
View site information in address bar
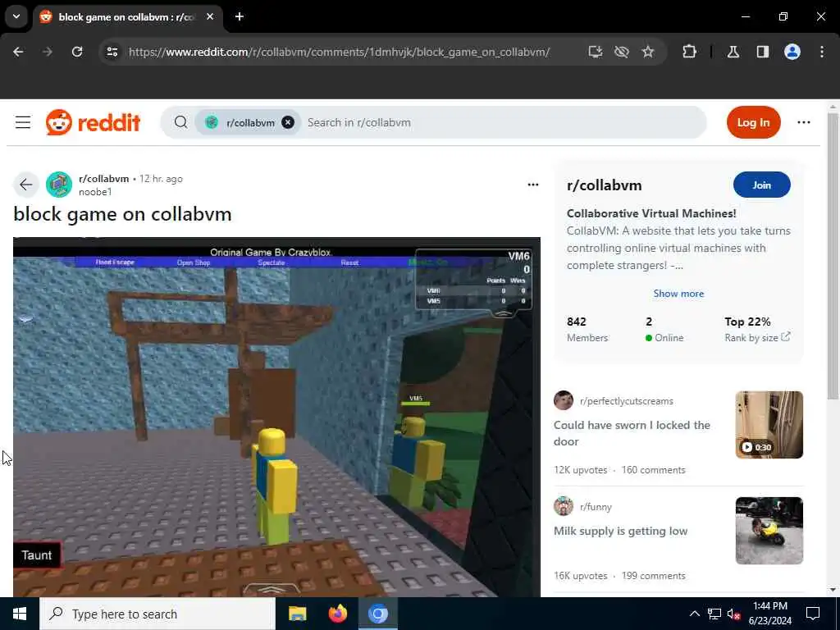112,52
